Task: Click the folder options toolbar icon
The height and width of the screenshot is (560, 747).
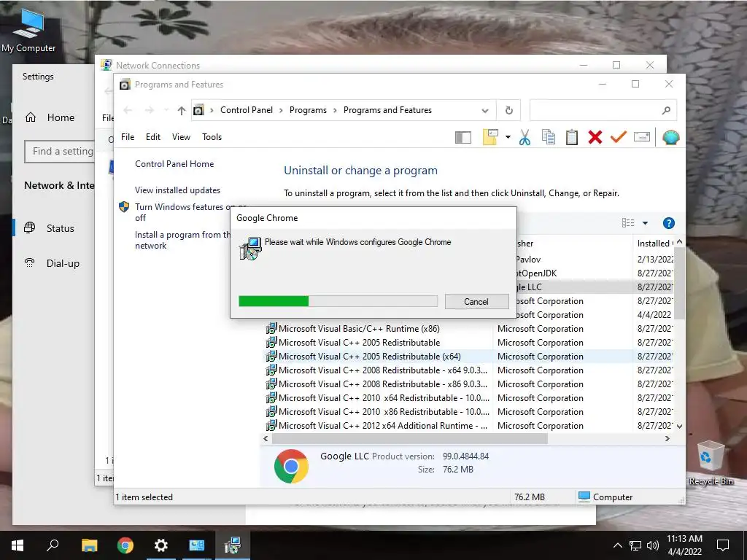Action: (x=490, y=137)
